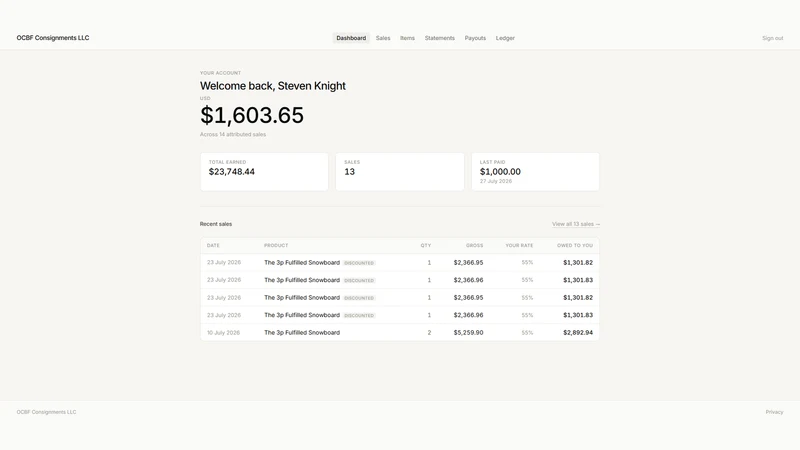Select the Ledger tab

point(505,38)
